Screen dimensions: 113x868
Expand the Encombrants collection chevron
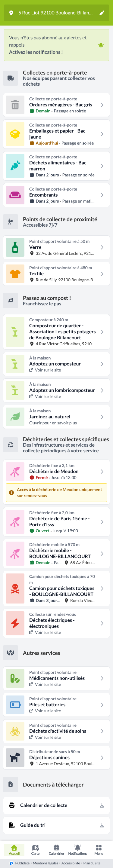102,195
